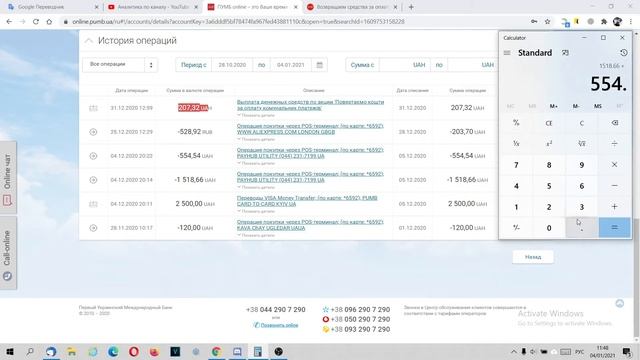The image size is (640, 360).
Task: Open the Online чат side tab
Action: click(7, 178)
